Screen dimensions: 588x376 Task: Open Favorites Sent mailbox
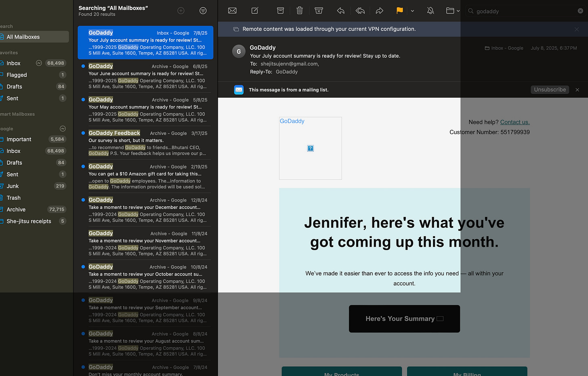coord(34,98)
